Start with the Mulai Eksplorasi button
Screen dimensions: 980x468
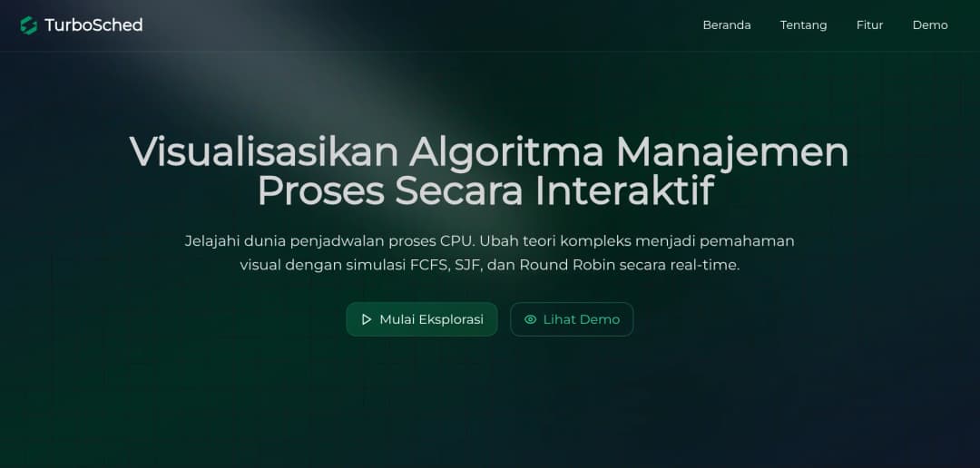422,319
